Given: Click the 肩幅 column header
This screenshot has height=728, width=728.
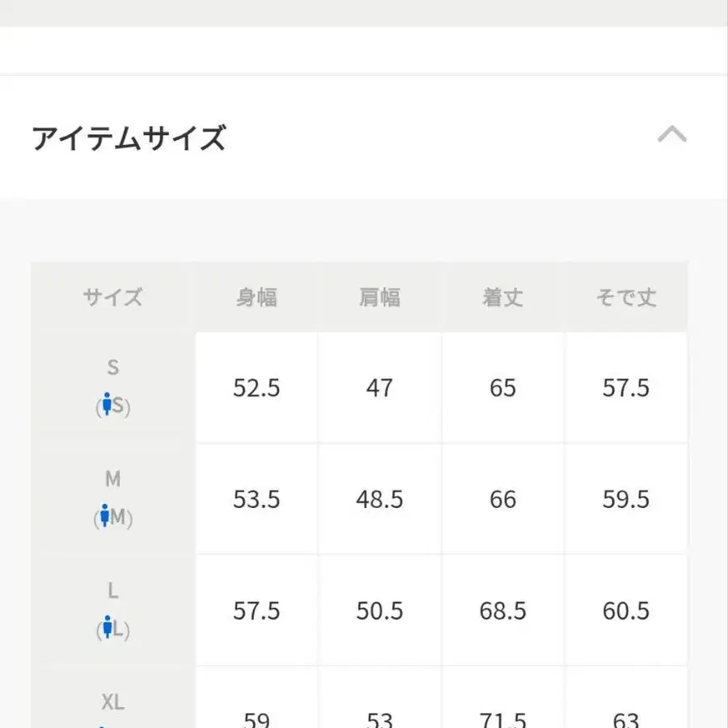Looking at the screenshot, I should tap(379, 297).
